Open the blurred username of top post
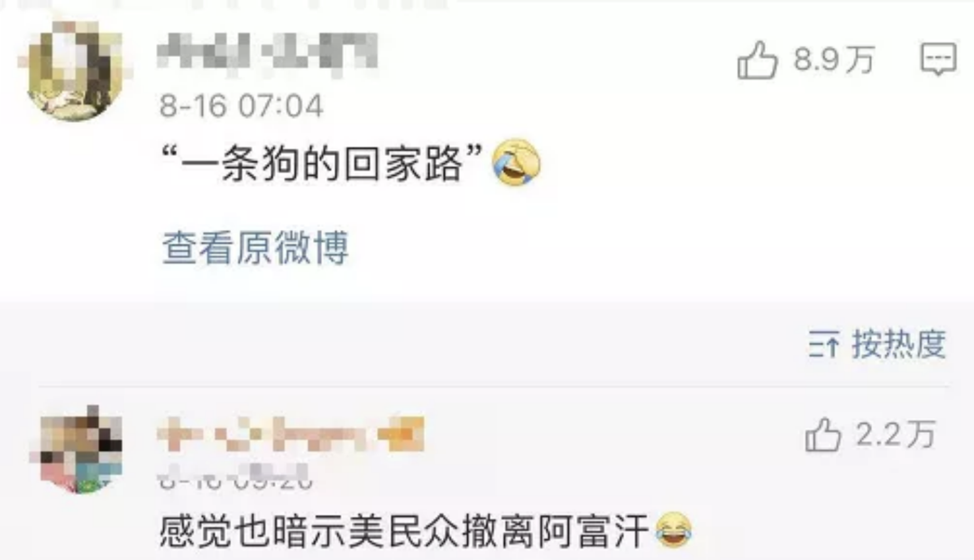974x560 pixels. click(x=267, y=52)
